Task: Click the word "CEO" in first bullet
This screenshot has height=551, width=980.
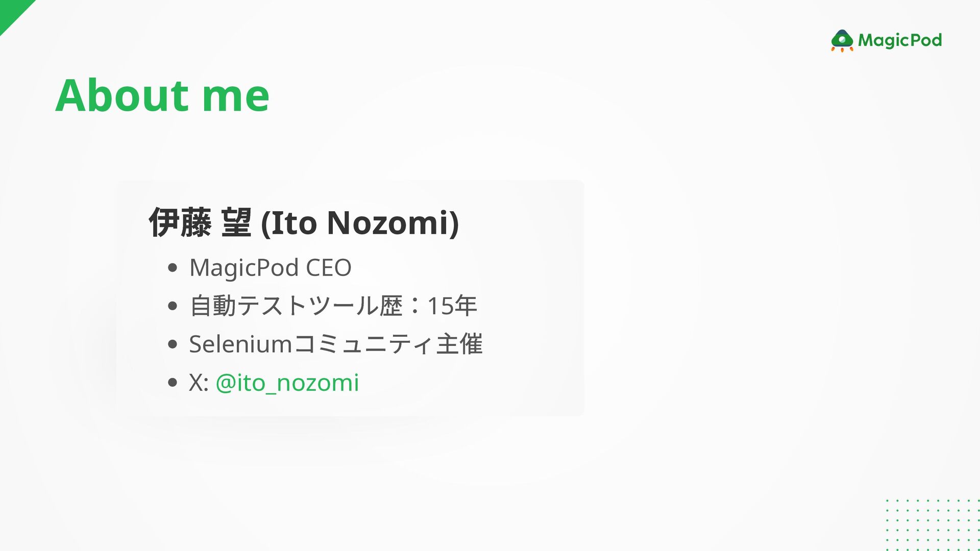Action: coord(328,267)
